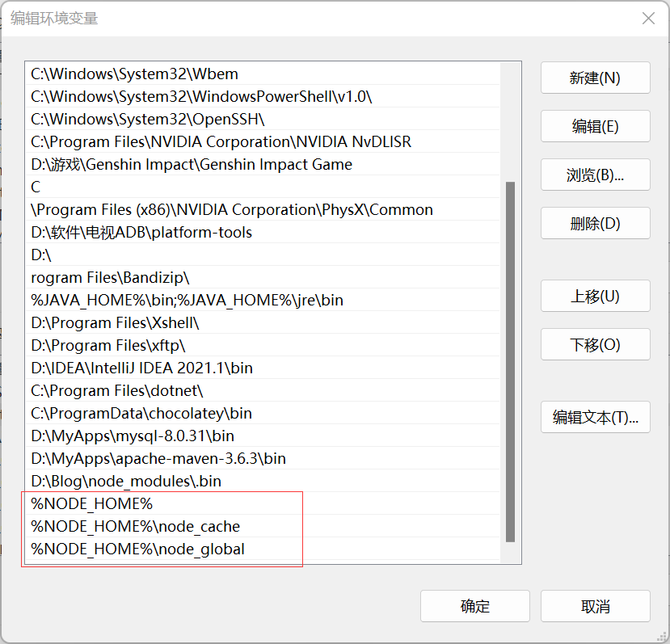Cancel the dialog with 取消
The width and height of the screenshot is (670, 644).
tap(595, 607)
